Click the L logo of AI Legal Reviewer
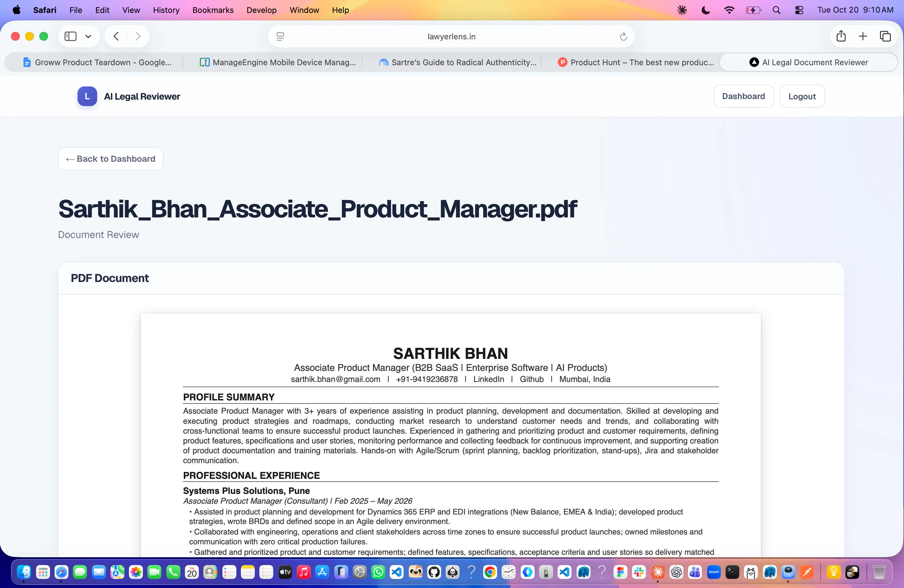Viewport: 904px width, 588px height. pyautogui.click(x=87, y=97)
